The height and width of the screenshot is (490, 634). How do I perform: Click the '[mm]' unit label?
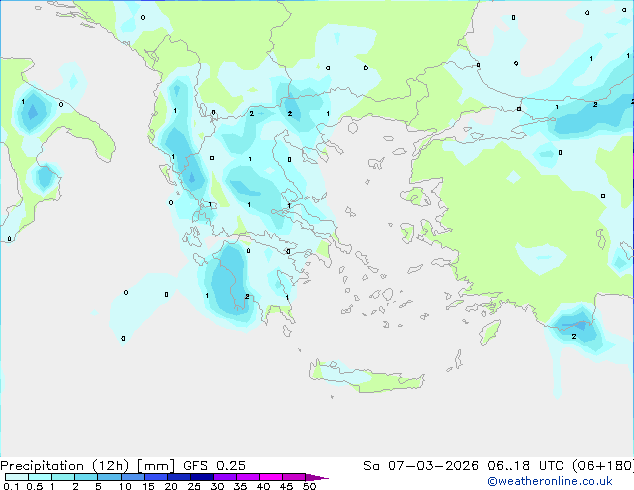pyautogui.click(x=156, y=466)
